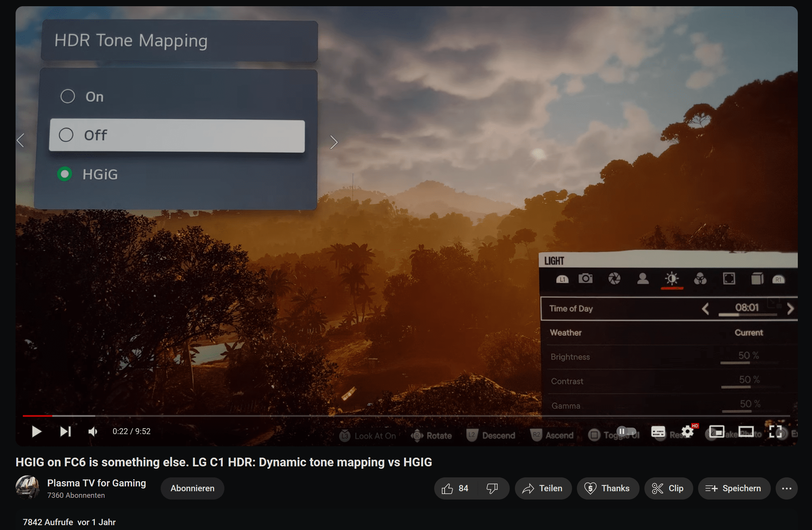The height and width of the screenshot is (530, 812).
Task: Click the Thanks button
Action: [x=608, y=488]
